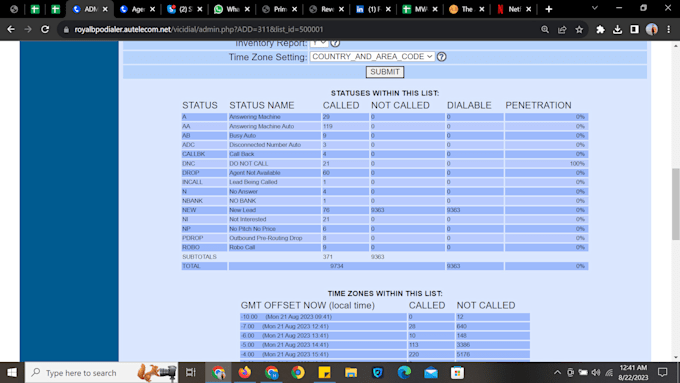Open the Chrome extensions puzzle icon
Screen dimensions: 680x383
point(600,29)
